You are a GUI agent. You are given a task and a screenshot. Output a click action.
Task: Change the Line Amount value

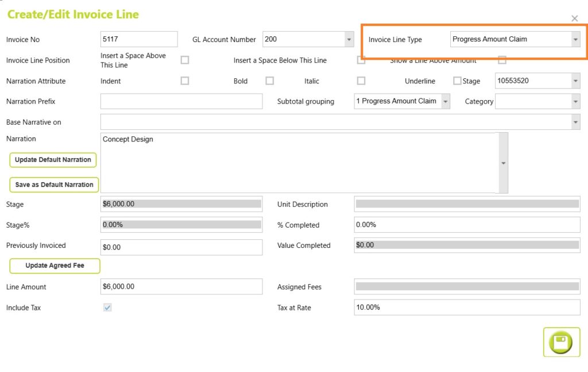coord(181,286)
